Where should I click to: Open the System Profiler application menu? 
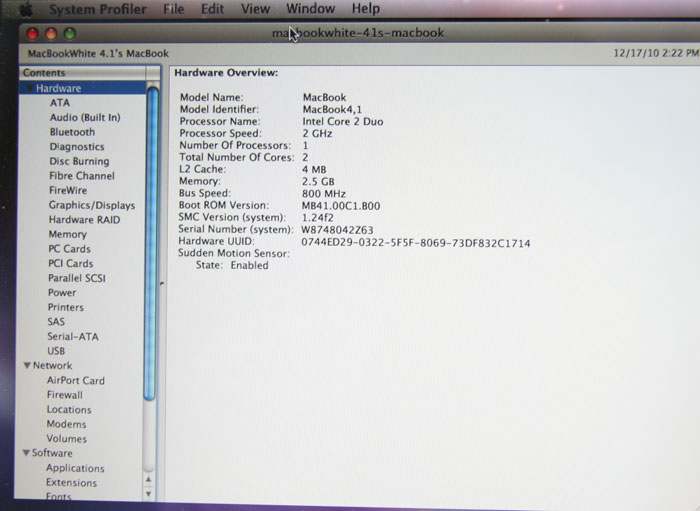98,9
